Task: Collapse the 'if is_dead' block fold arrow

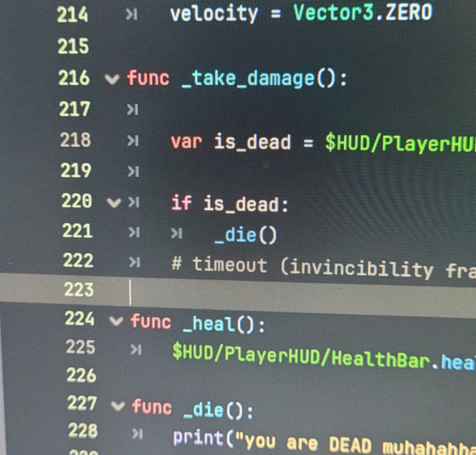Action: click(113, 202)
